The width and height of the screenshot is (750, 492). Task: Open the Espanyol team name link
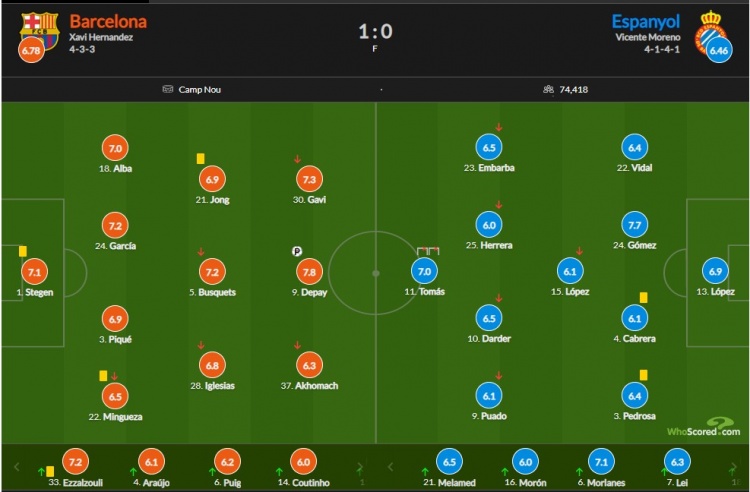[646, 22]
